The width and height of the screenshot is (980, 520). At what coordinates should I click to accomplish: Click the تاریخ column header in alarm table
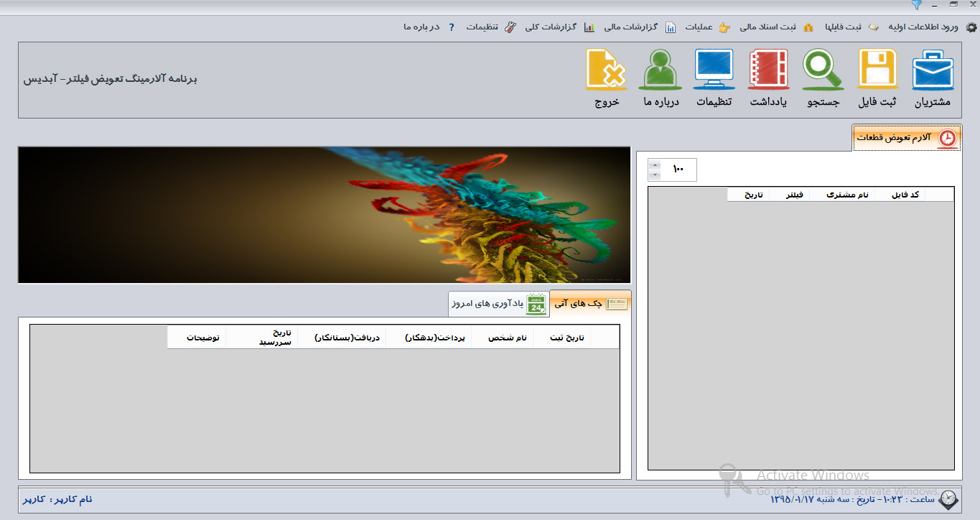tap(748, 195)
